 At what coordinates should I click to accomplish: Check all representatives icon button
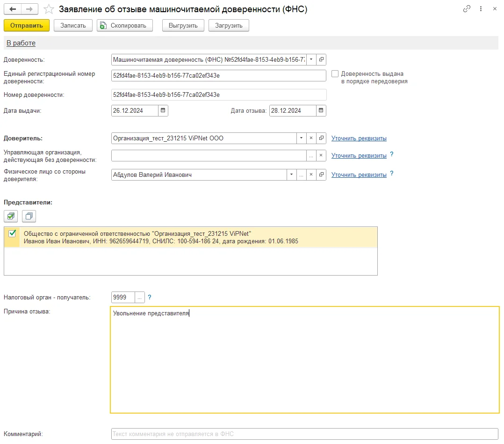click(x=11, y=216)
